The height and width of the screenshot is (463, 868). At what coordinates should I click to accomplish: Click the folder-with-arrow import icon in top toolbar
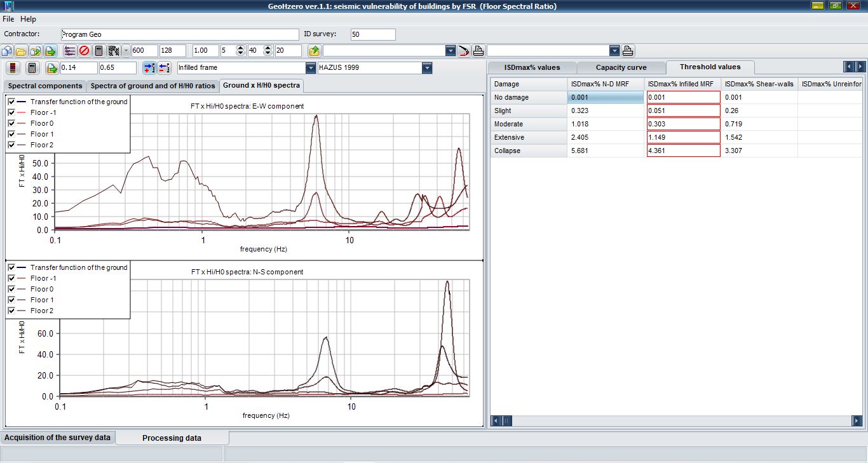(36, 51)
